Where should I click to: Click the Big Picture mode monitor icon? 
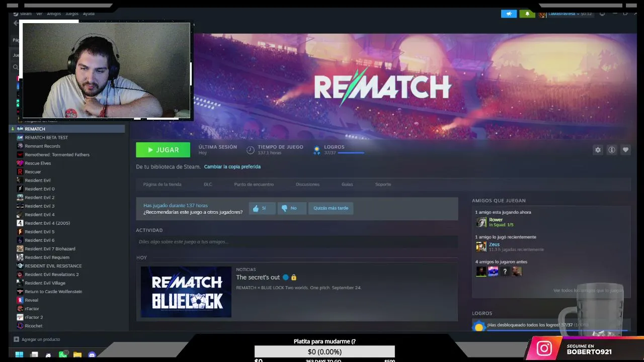(602, 14)
